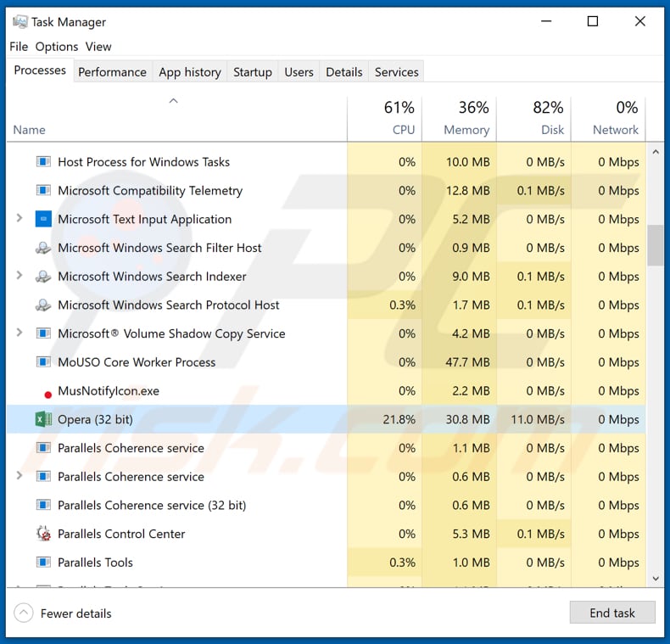Select the Parallels Control Center process name

click(x=121, y=534)
